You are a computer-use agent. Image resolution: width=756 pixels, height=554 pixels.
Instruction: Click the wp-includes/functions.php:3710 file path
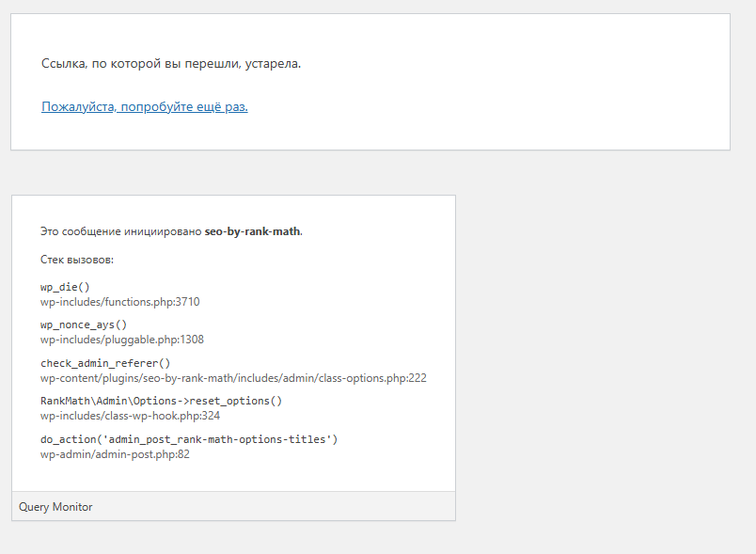[119, 302]
